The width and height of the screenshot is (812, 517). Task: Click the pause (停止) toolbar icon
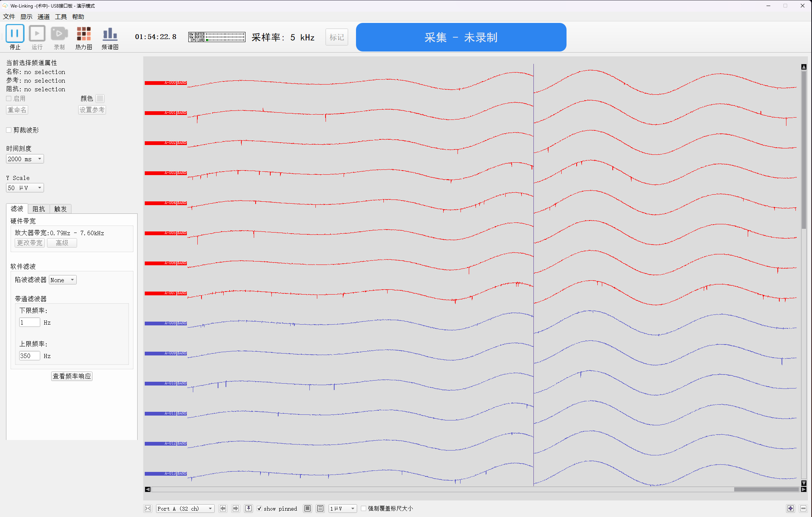tap(15, 34)
